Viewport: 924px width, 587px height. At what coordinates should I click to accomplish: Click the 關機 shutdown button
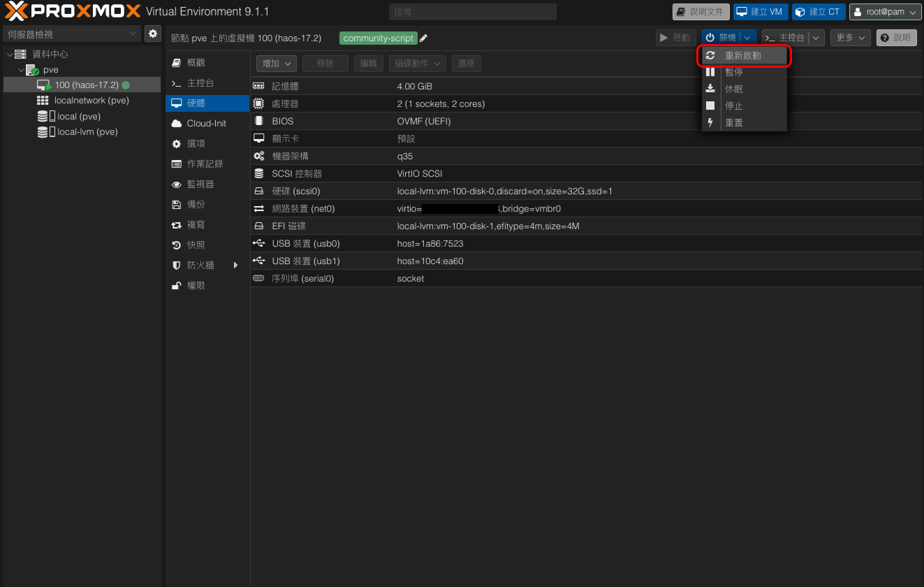click(x=721, y=38)
